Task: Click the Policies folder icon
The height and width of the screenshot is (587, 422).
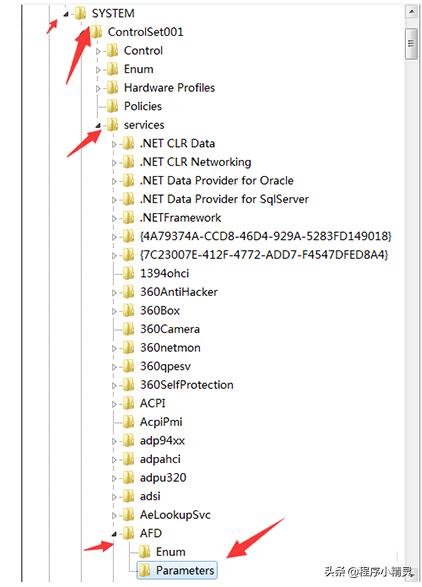Action: [112, 106]
